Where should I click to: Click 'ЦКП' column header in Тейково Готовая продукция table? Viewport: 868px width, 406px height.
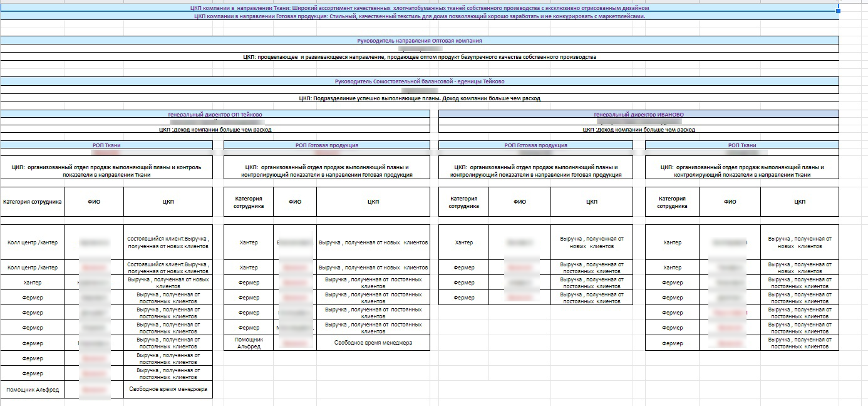tap(373, 202)
